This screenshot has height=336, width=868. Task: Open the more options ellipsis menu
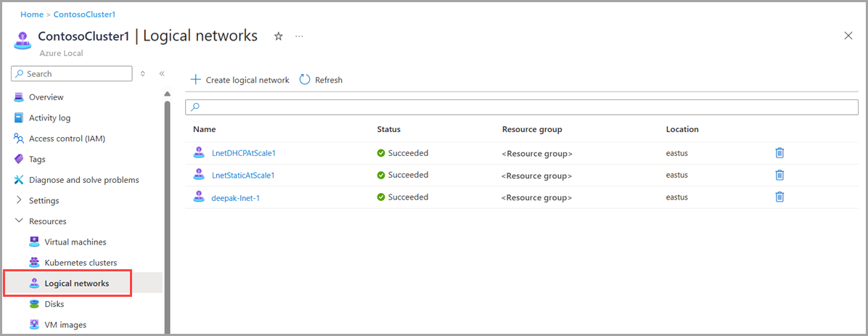coord(300,36)
